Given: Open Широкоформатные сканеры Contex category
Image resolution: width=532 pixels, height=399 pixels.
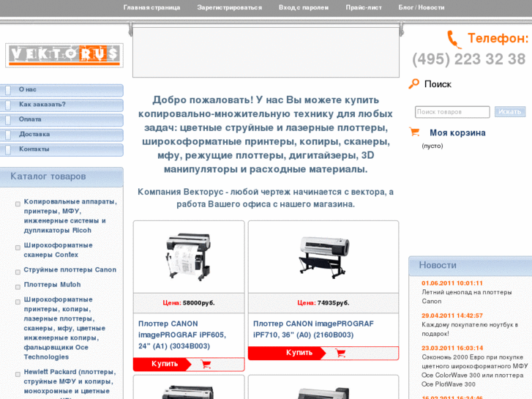Looking at the screenshot, I should coord(58,250).
